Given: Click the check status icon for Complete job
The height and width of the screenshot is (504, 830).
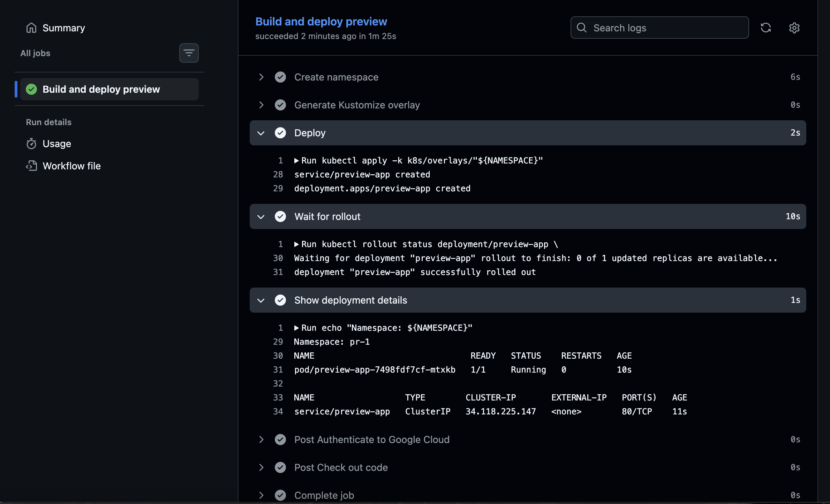Looking at the screenshot, I should point(280,495).
